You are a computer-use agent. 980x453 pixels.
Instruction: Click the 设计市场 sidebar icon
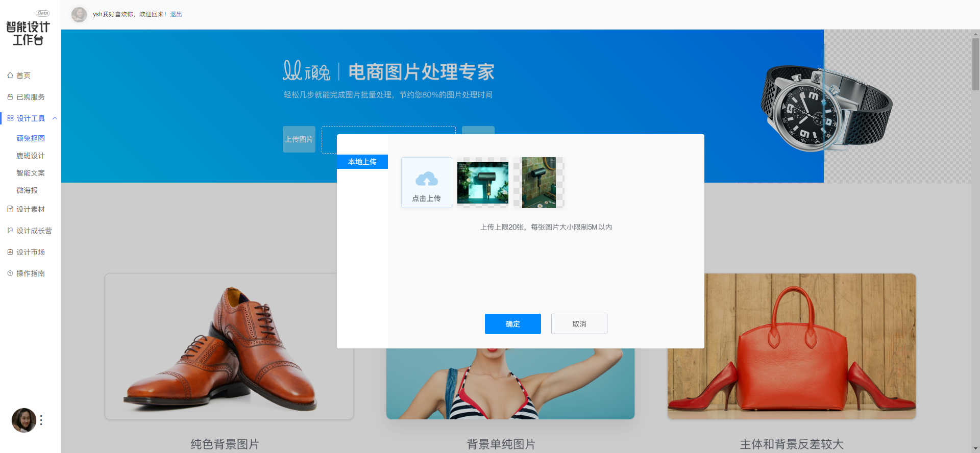click(10, 252)
